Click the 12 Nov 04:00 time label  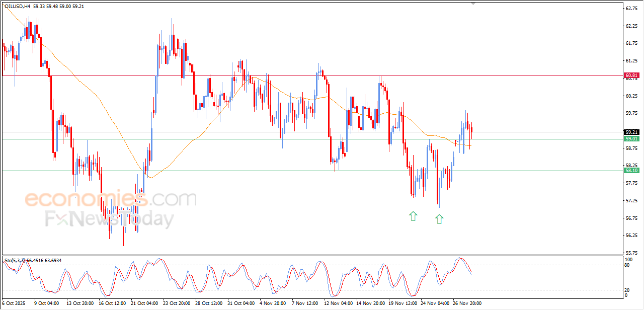point(338,303)
